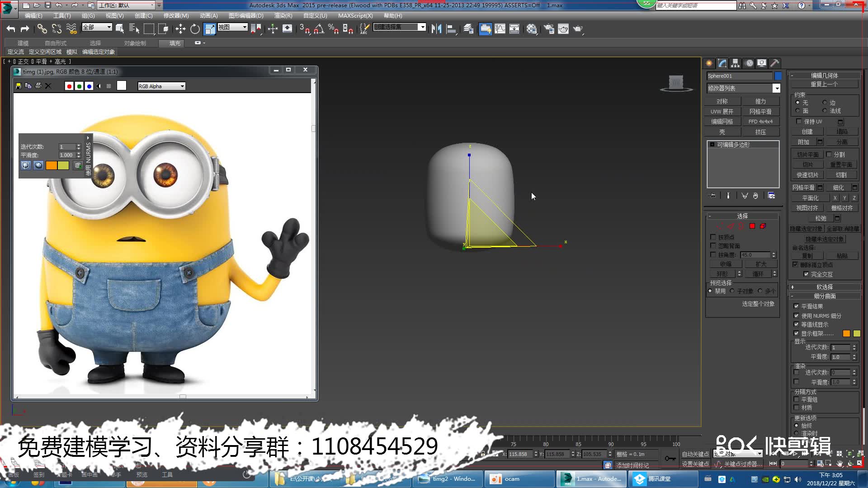Collapse the 编辑几何体 rollout
Viewport: 868px width, 488px height.
[825, 75]
